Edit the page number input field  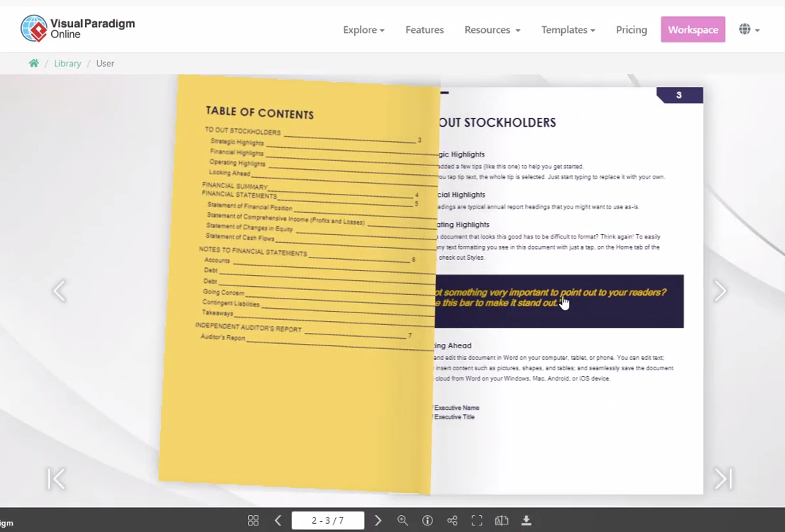tap(329, 520)
